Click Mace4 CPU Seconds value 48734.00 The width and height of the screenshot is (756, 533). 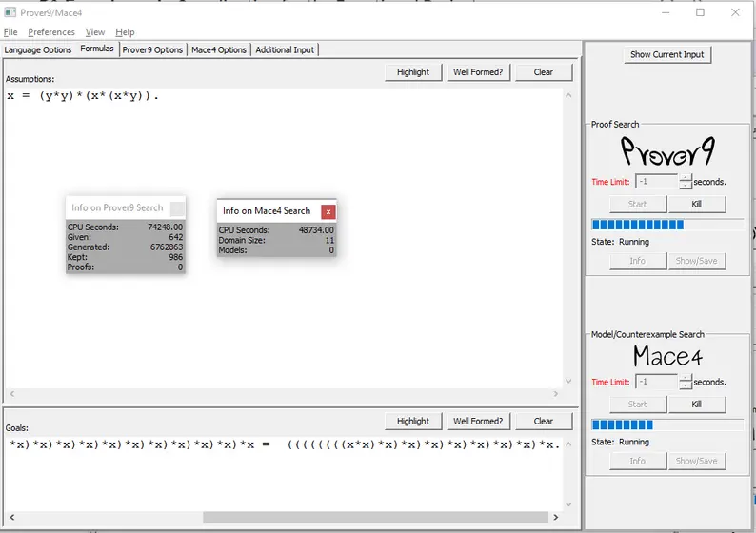[x=316, y=230]
